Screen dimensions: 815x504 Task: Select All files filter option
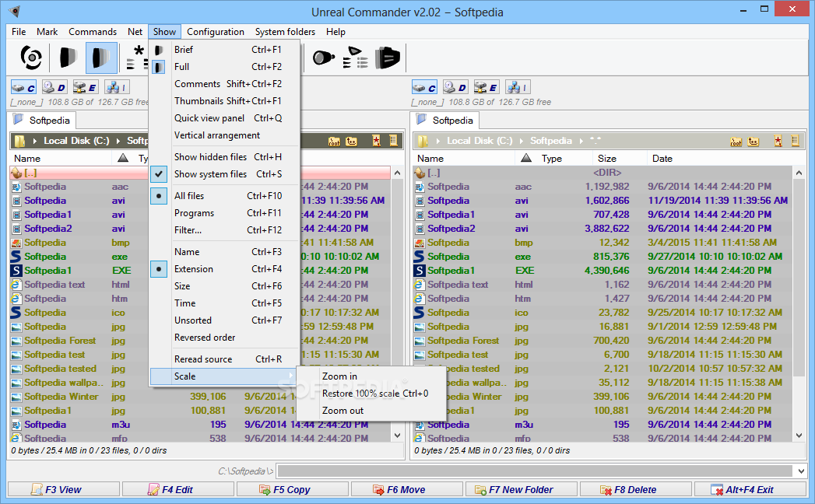pyautogui.click(x=224, y=196)
